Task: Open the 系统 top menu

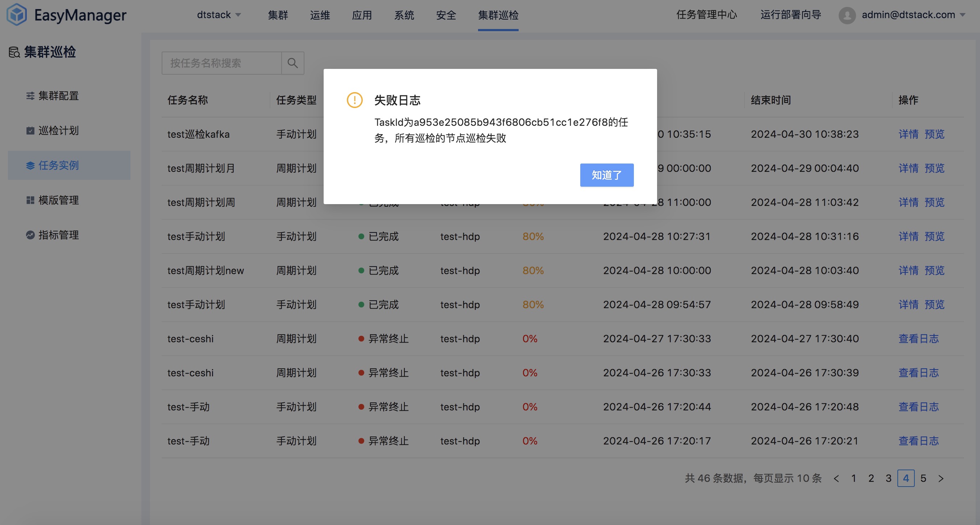Action: tap(404, 15)
